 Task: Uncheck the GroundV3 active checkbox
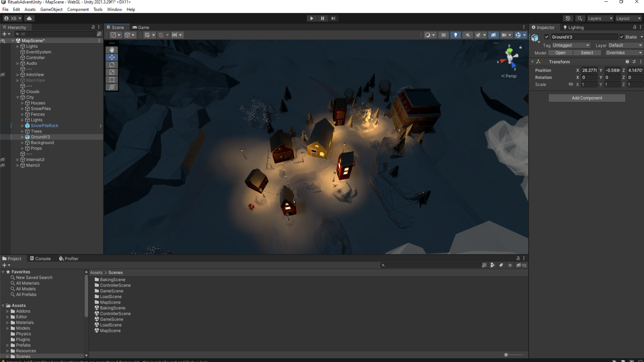tap(547, 37)
